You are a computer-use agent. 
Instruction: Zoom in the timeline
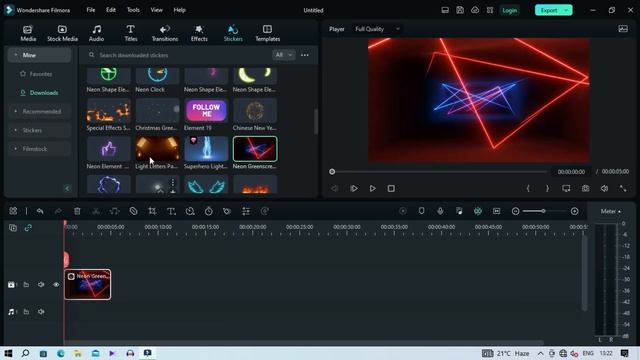coord(574,211)
